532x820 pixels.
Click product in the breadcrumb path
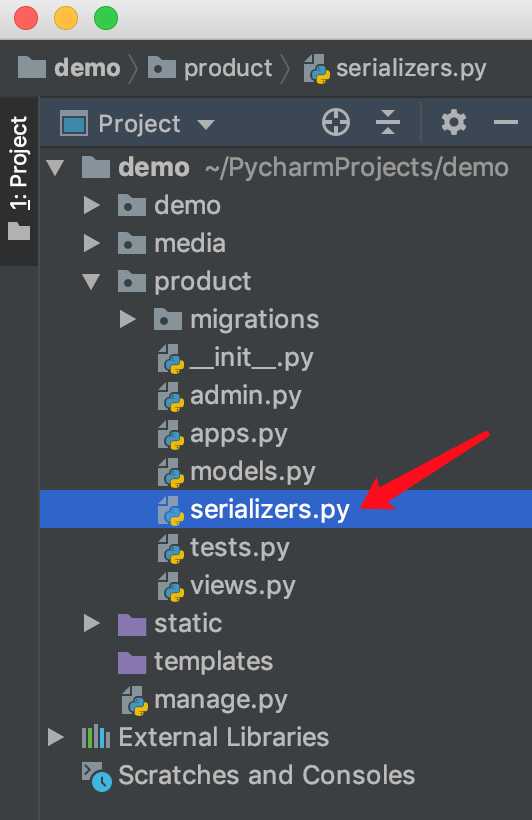pyautogui.click(x=228, y=69)
